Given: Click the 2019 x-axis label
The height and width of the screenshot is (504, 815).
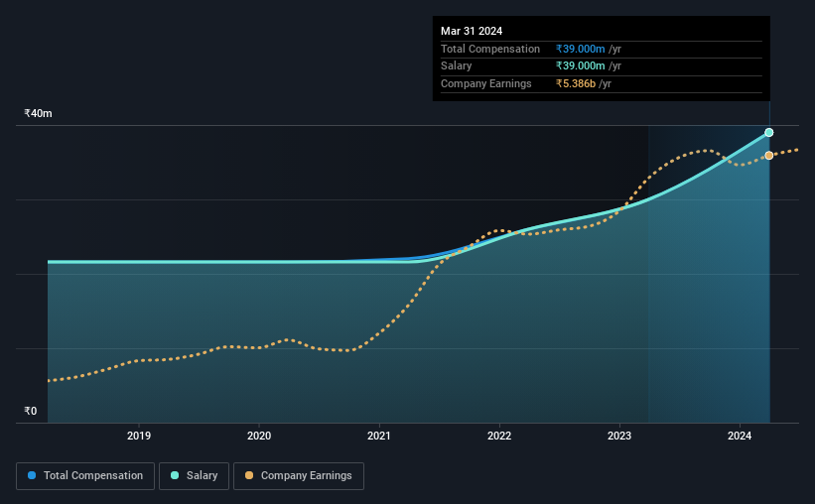Looking at the screenshot, I should pyautogui.click(x=139, y=436).
